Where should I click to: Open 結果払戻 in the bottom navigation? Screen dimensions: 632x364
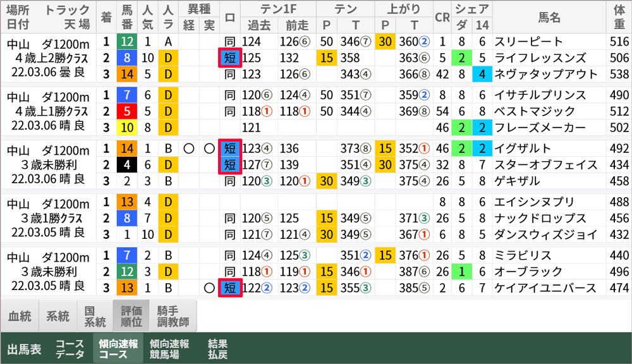point(217,349)
